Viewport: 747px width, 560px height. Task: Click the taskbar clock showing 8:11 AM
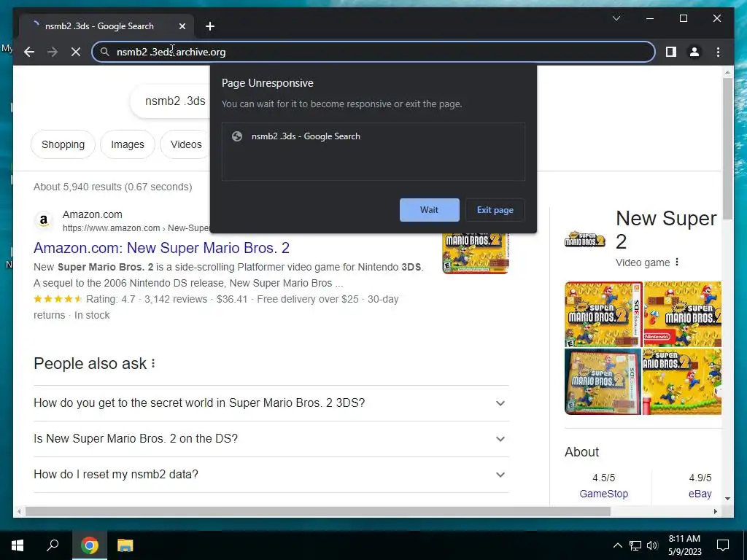click(684, 545)
